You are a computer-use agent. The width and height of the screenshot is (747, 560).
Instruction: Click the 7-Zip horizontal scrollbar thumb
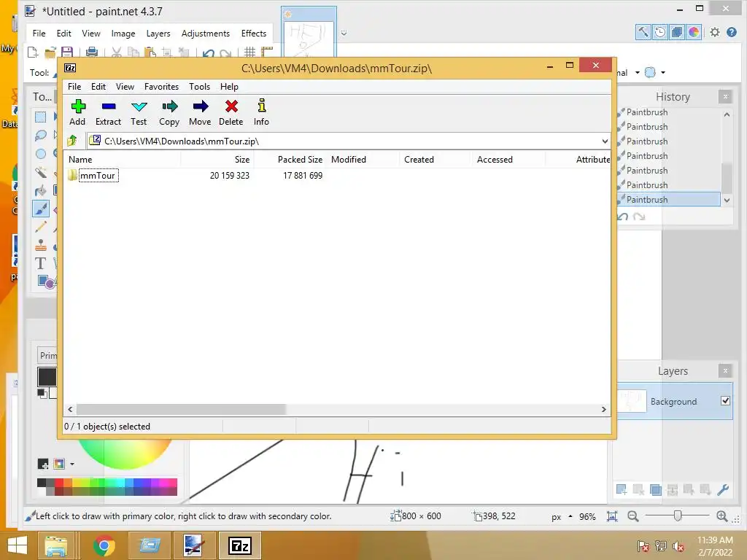[x=181, y=410]
